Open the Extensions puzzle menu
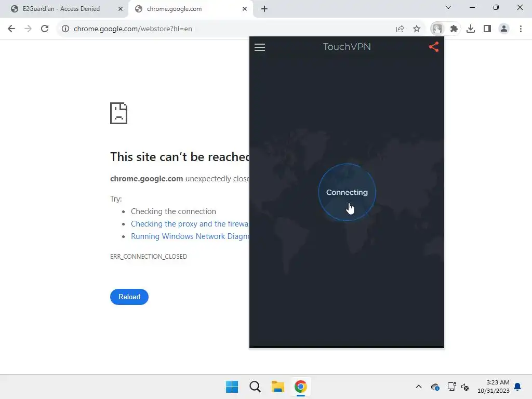Viewport: 532px width, 399px height. (x=454, y=29)
